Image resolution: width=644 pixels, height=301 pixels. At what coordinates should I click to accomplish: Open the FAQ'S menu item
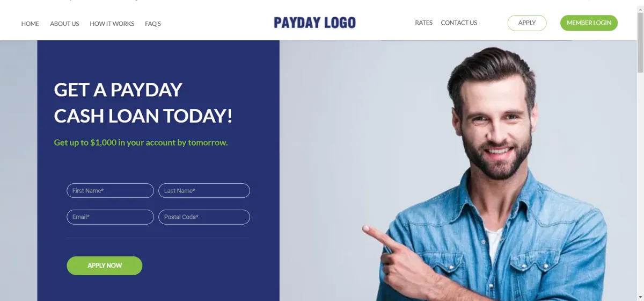153,24
